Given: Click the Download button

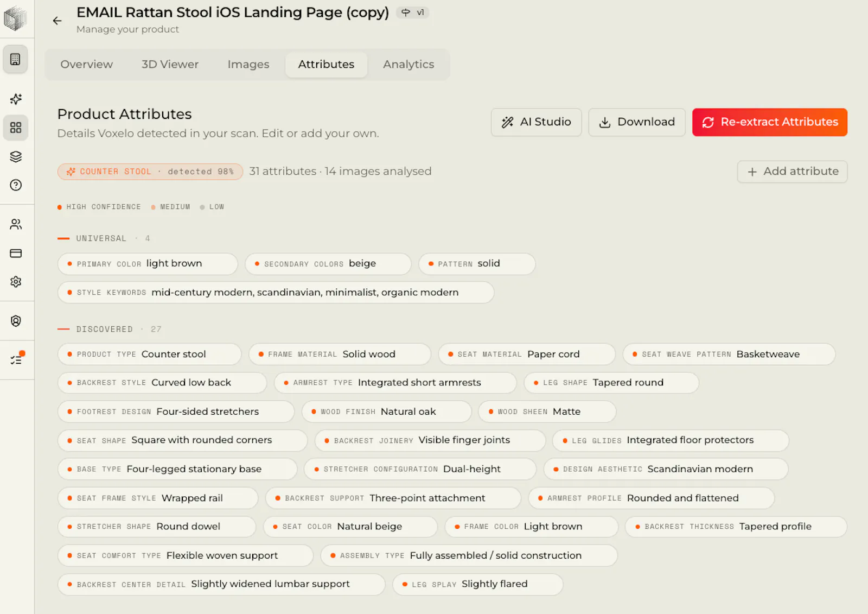Looking at the screenshot, I should click(637, 122).
